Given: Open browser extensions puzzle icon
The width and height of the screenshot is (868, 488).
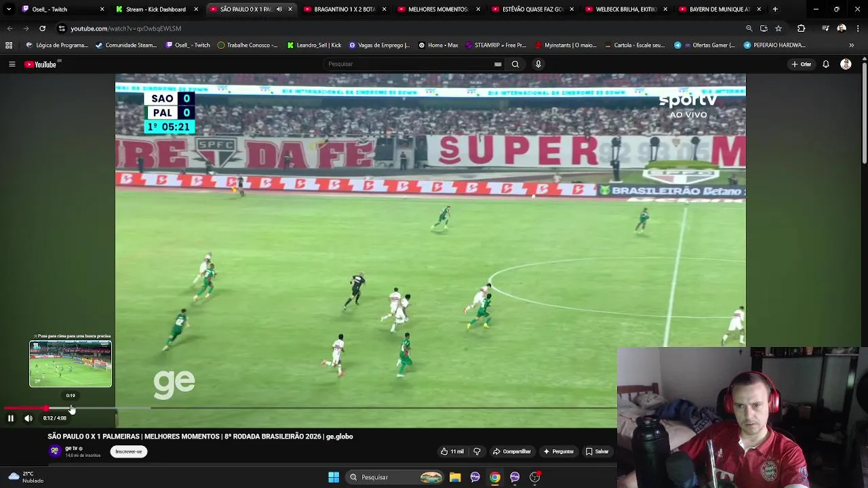Looking at the screenshot, I should click(x=802, y=28).
